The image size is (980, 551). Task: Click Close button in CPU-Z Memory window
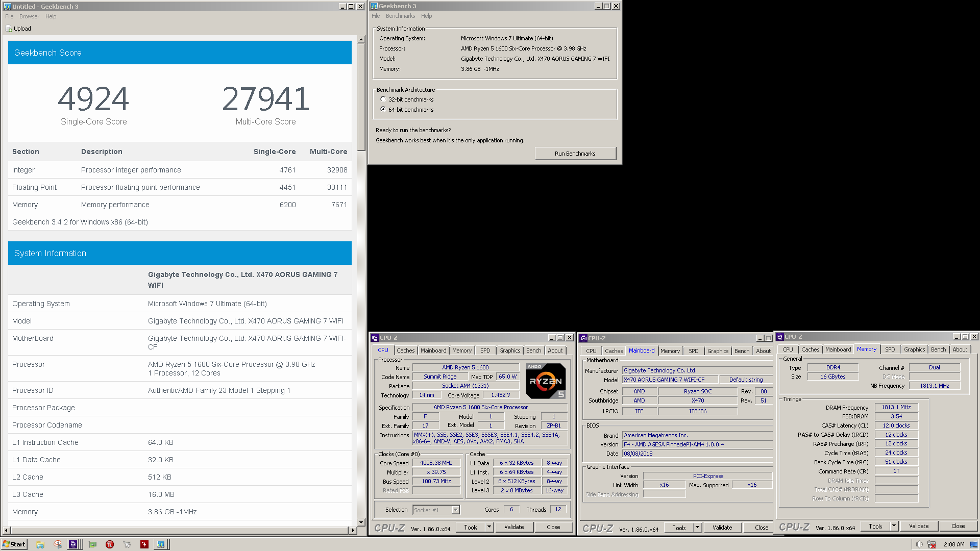(958, 526)
